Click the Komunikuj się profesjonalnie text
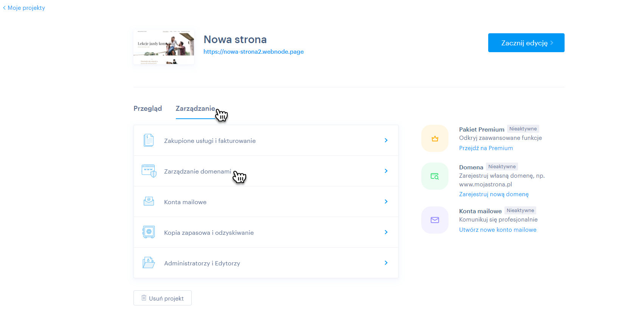This screenshot has height=327, width=644. tap(498, 220)
